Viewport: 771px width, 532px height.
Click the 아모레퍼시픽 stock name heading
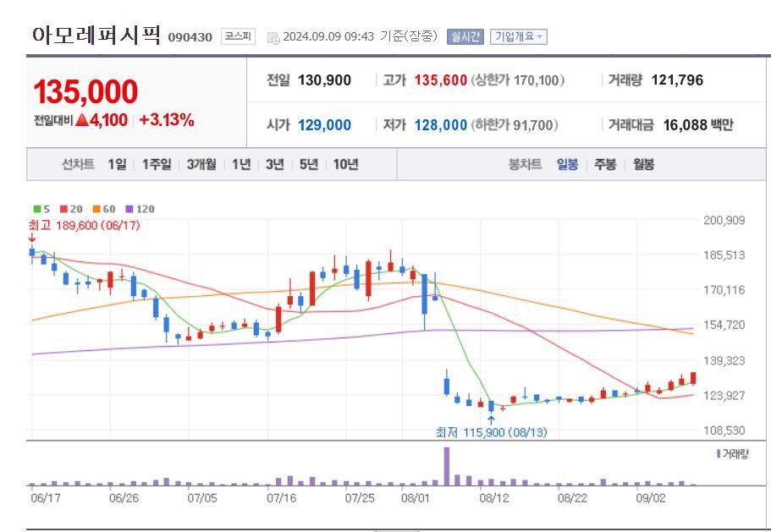point(96,35)
